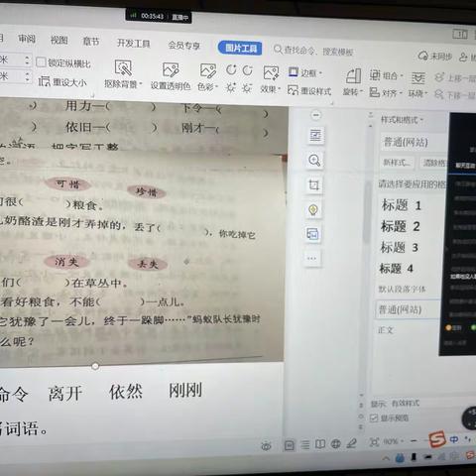Select Default Paragraph Font (默认段落字体) style
Screen dimensions: 476x476
click(402, 290)
